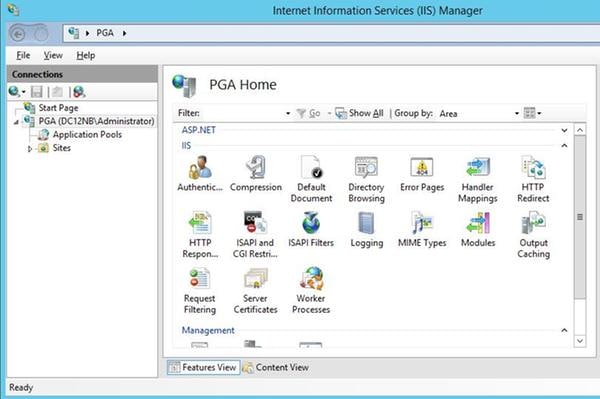
Task: Open the Help menu
Action: (86, 55)
